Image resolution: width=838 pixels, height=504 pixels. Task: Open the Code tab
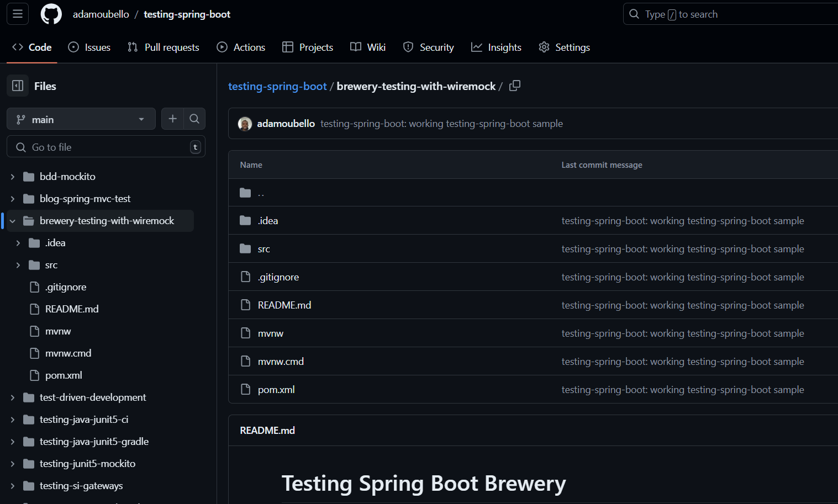tap(32, 47)
